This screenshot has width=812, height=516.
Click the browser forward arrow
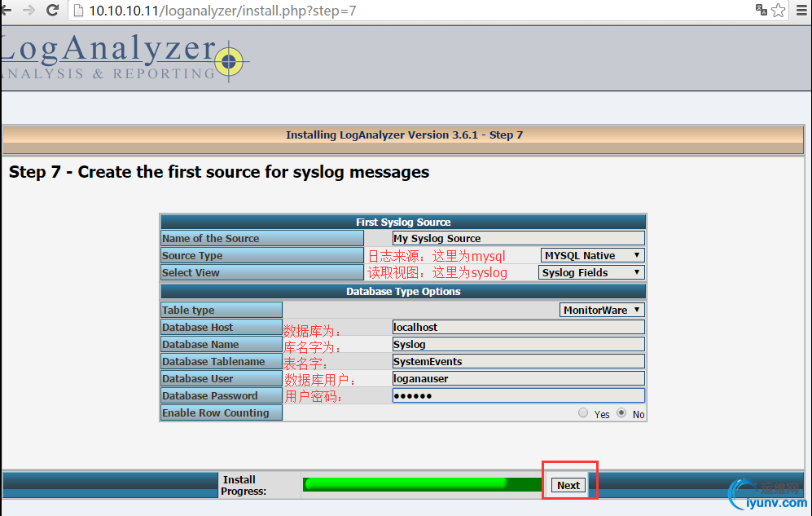click(29, 10)
